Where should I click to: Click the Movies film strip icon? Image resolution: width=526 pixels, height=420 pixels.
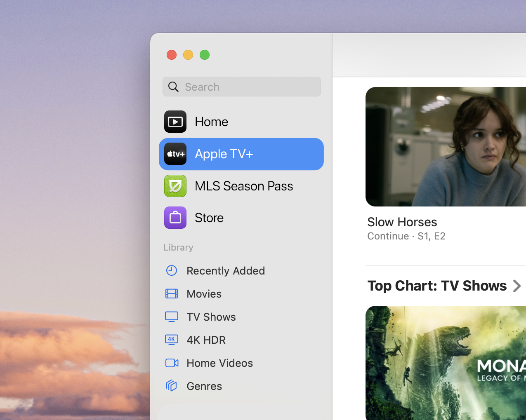tap(172, 293)
